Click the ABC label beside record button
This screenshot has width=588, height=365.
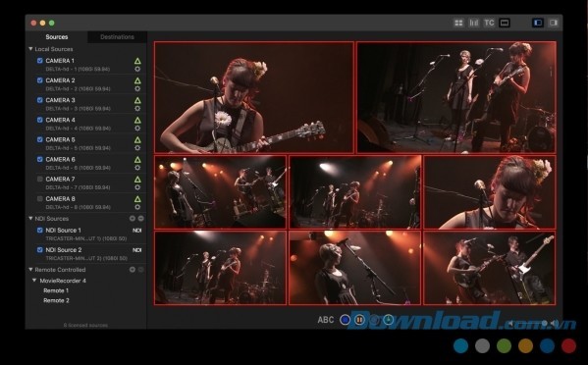coord(326,320)
